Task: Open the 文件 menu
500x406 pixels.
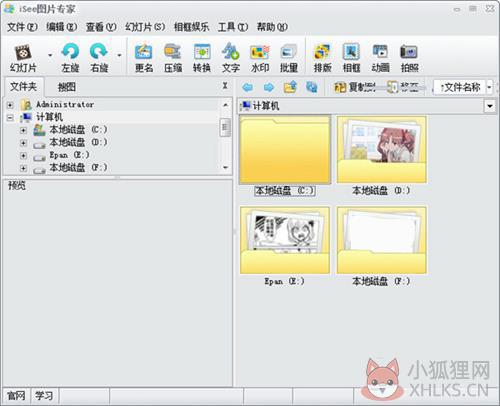Action: (22, 27)
